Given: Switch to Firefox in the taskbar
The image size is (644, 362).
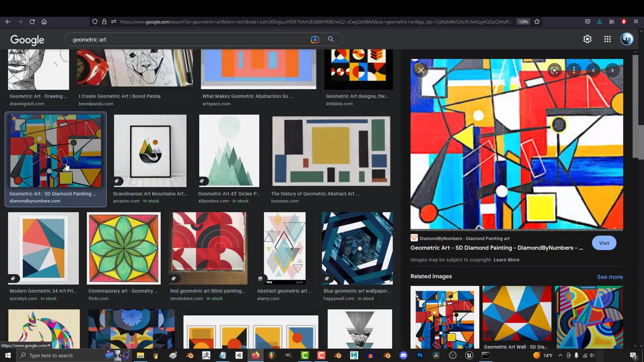Looking at the screenshot, I should pyautogui.click(x=256, y=355).
